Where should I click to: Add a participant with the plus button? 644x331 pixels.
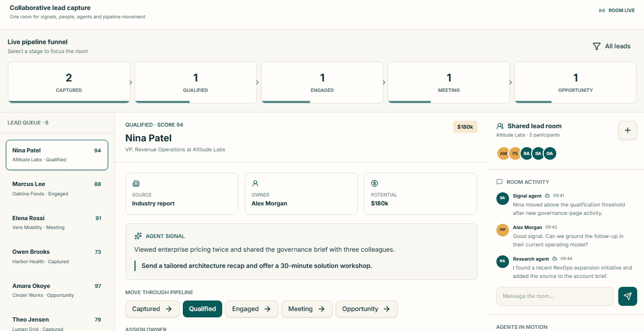(x=628, y=130)
